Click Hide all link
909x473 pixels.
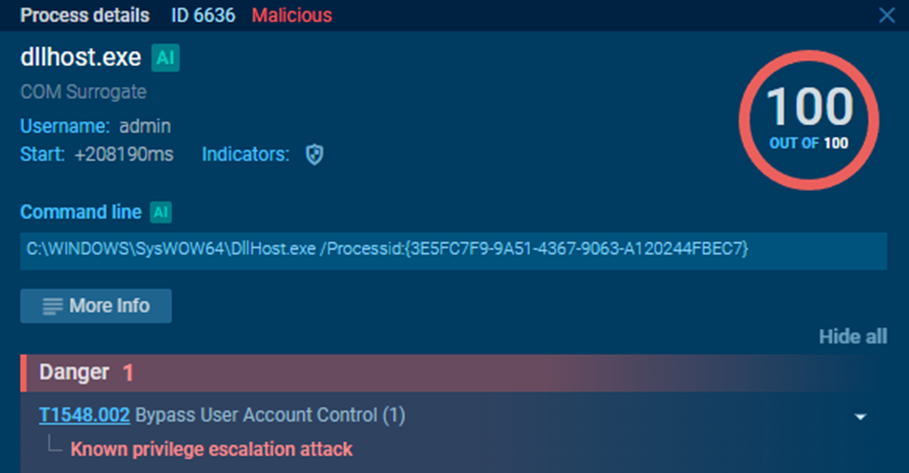(x=853, y=336)
